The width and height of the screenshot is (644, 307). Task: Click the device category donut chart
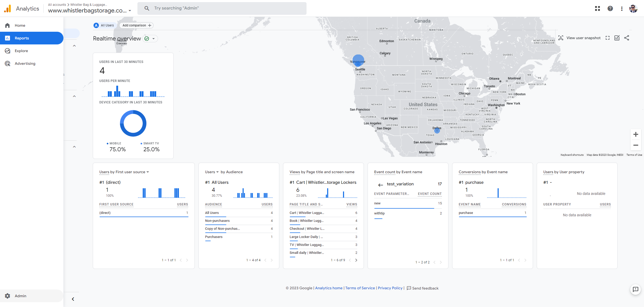tap(133, 123)
